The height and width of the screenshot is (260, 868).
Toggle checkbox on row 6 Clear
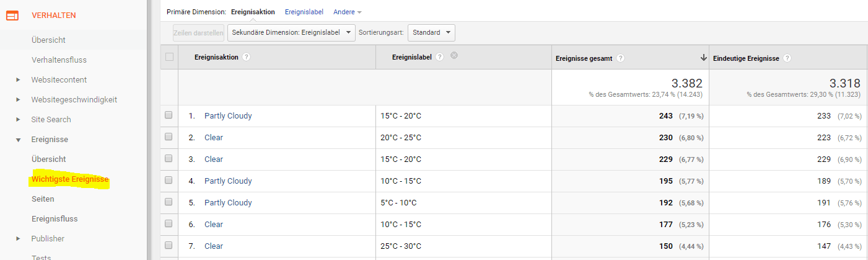pyautogui.click(x=169, y=224)
